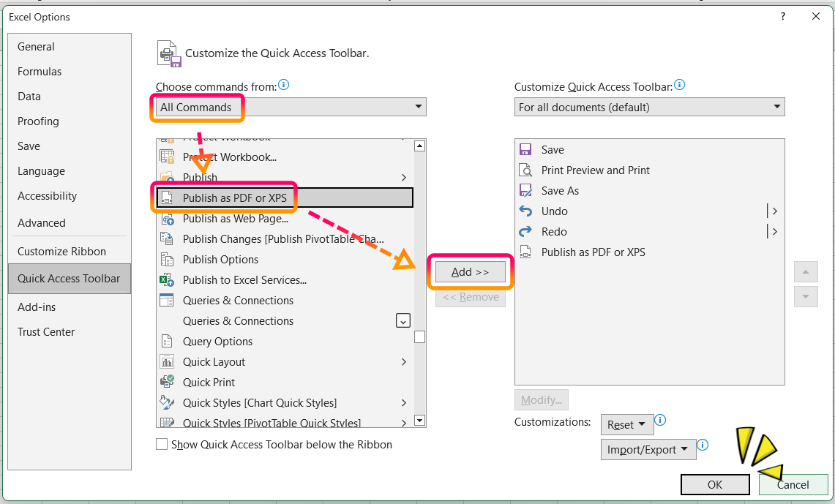This screenshot has height=504, width=835.
Task: Click the info icon beside Customize Quick Access Toolbar
Action: click(x=680, y=85)
